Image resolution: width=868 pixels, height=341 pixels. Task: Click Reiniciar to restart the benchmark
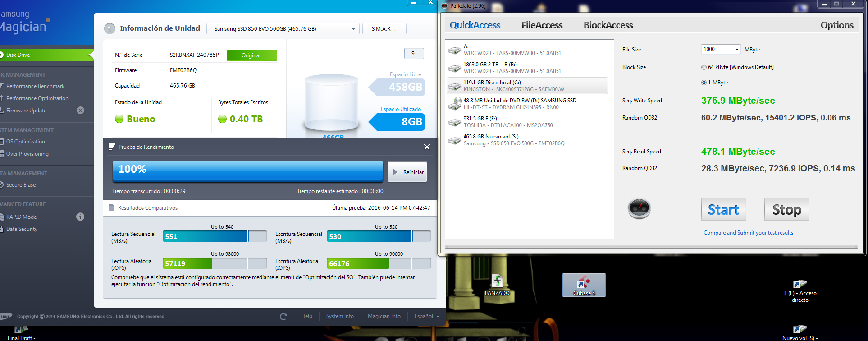pyautogui.click(x=407, y=172)
